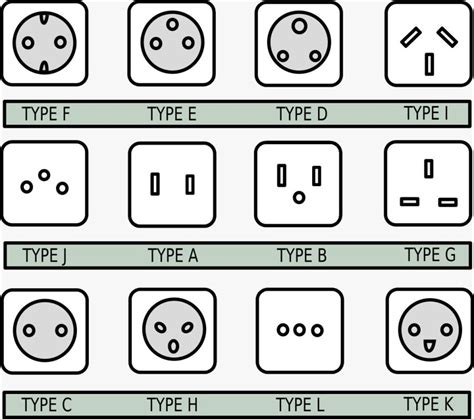Click the Type C two-pin round socket
Screen dimensions: 474x419
click(x=45, y=331)
